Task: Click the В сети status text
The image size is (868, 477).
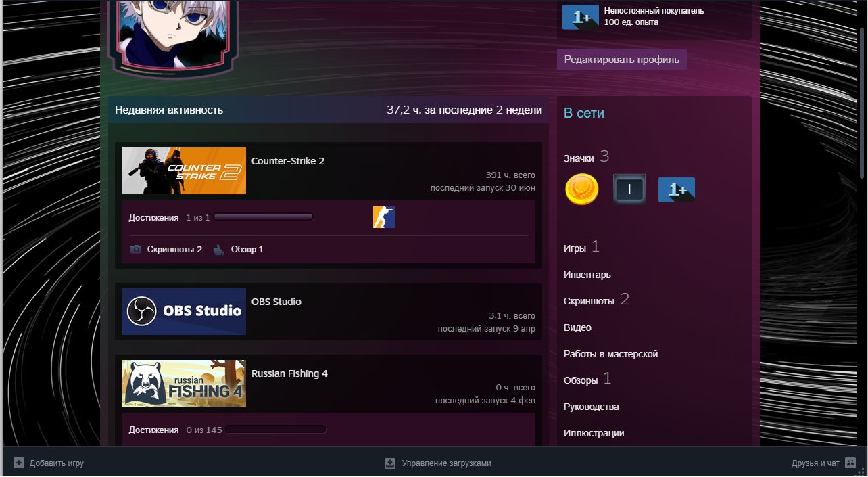Action: point(584,113)
